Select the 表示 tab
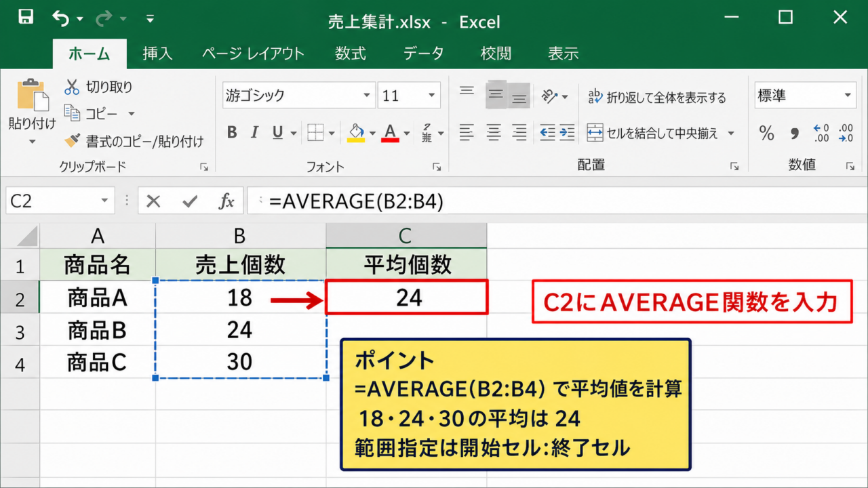Screen dimensions: 868x488 563,54
